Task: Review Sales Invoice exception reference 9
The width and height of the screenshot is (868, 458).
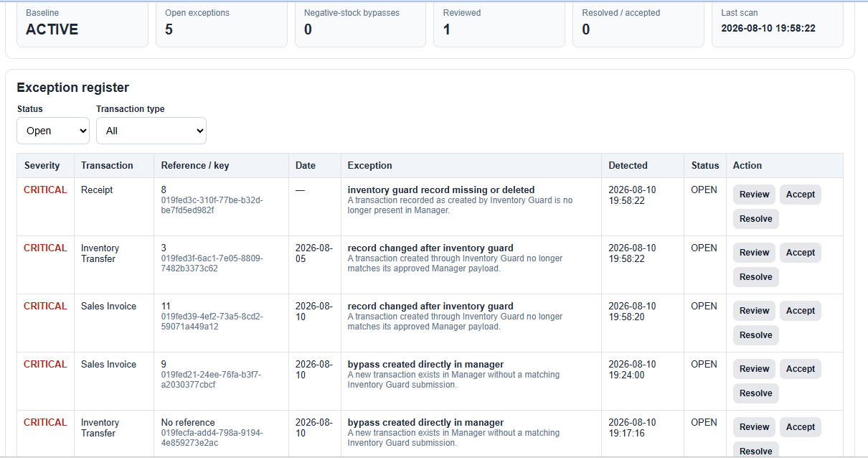Action: pyautogui.click(x=754, y=369)
